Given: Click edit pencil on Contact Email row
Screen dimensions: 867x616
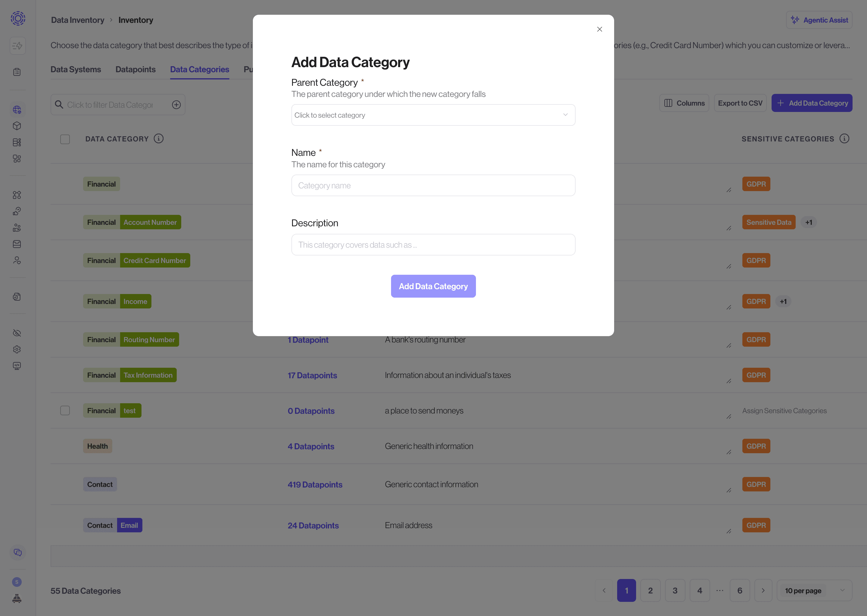Looking at the screenshot, I should tap(729, 531).
